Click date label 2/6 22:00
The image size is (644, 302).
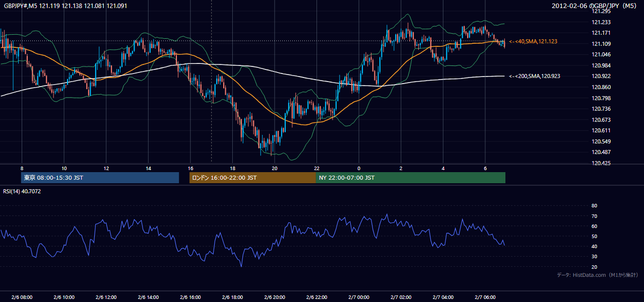click(316, 297)
